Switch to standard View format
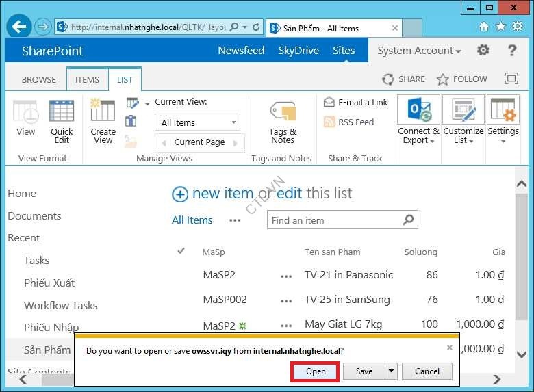 pos(26,118)
